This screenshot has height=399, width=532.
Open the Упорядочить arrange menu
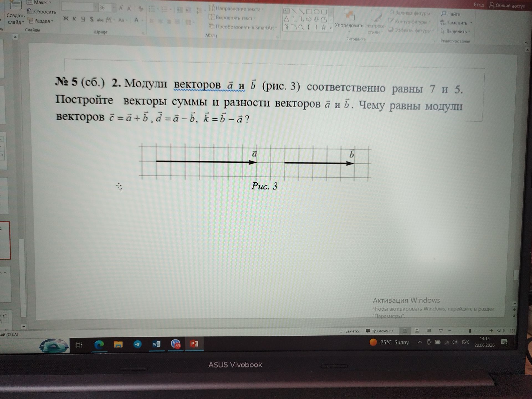pyautogui.click(x=349, y=20)
